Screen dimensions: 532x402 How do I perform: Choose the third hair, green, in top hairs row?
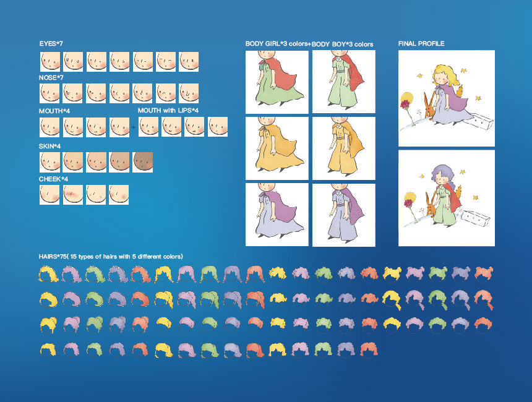point(94,274)
